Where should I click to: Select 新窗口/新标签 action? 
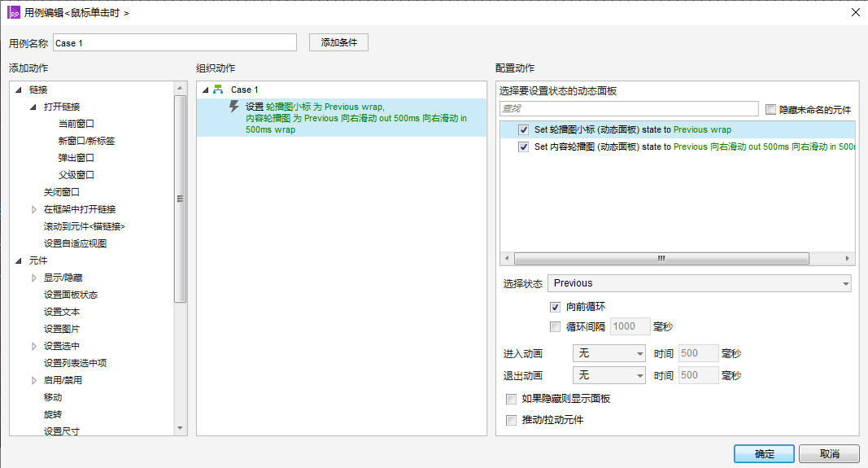coord(86,141)
